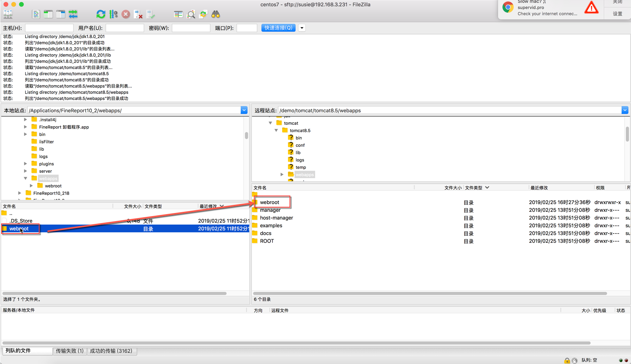The height and width of the screenshot is (364, 631).
Task: Open the local site path dropdown
Action: pyautogui.click(x=244, y=110)
